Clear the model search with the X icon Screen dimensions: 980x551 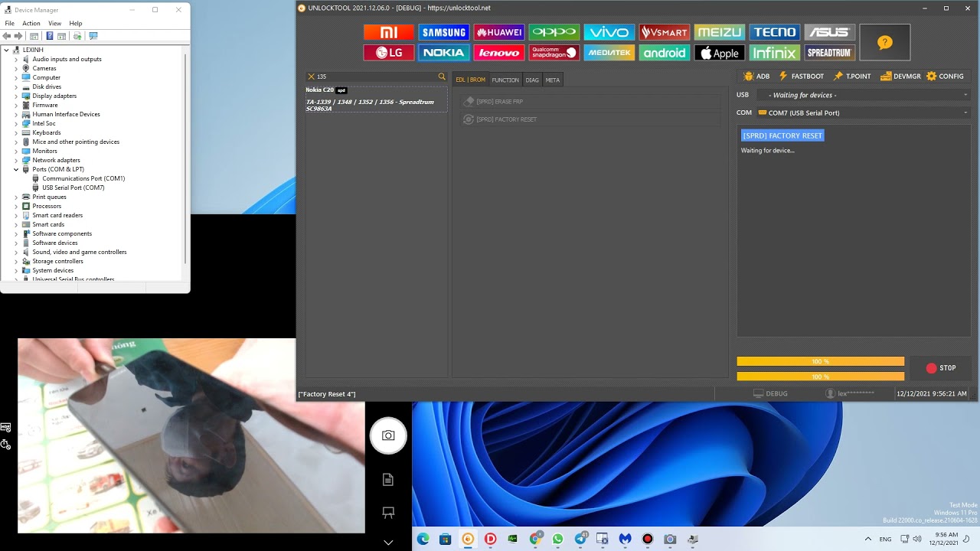click(x=311, y=77)
